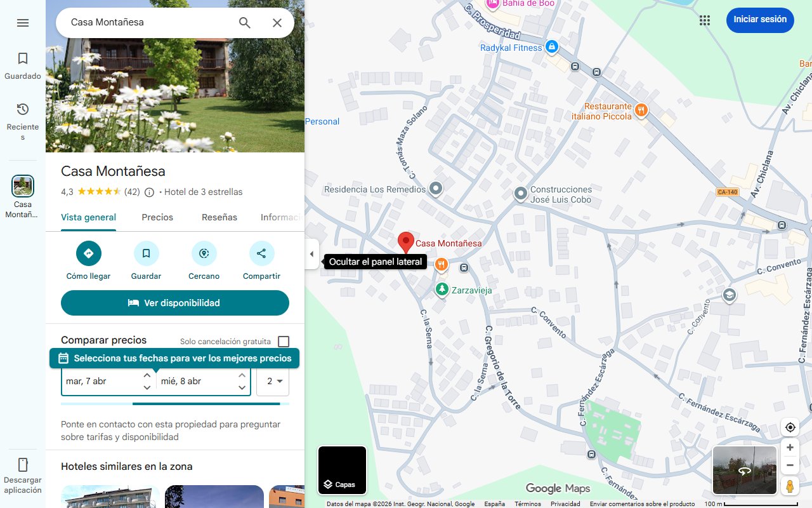812x508 pixels.
Task: Open the Google apps grid icon
Action: coord(705,20)
